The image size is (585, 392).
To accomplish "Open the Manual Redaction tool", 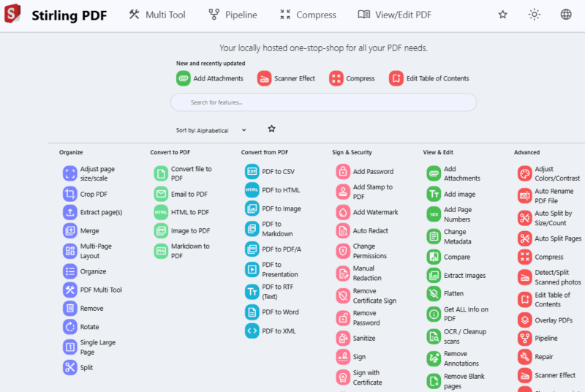I will [x=359, y=273].
